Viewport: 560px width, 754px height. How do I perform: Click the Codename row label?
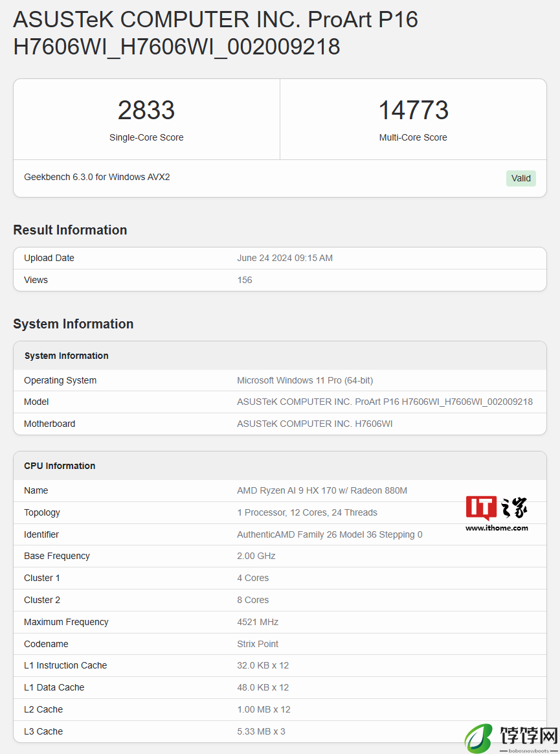[46, 644]
